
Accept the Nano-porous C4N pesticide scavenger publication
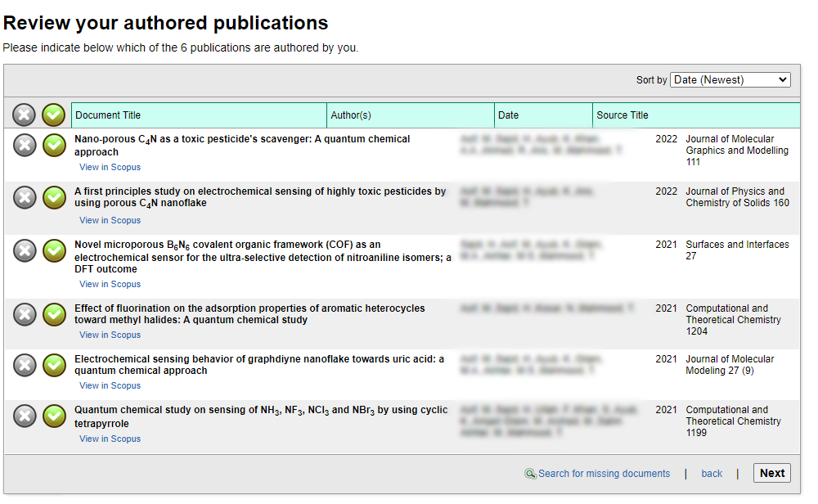click(x=54, y=145)
